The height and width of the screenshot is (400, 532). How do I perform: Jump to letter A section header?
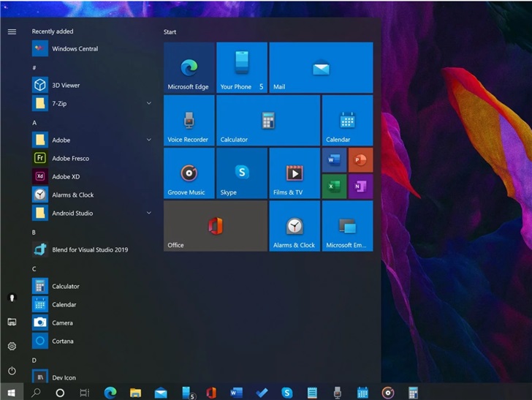click(x=34, y=123)
